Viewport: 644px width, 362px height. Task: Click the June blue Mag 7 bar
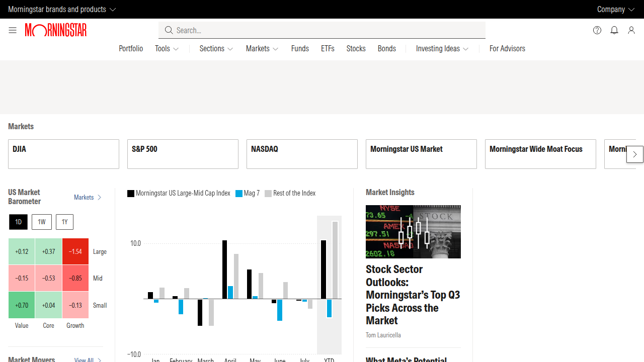[280, 310]
